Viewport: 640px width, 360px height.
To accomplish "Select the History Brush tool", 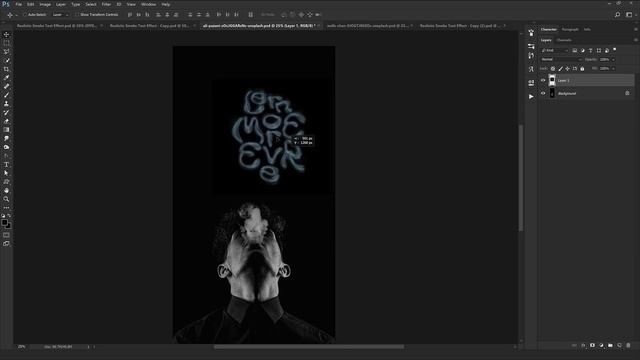I will pos(6,112).
